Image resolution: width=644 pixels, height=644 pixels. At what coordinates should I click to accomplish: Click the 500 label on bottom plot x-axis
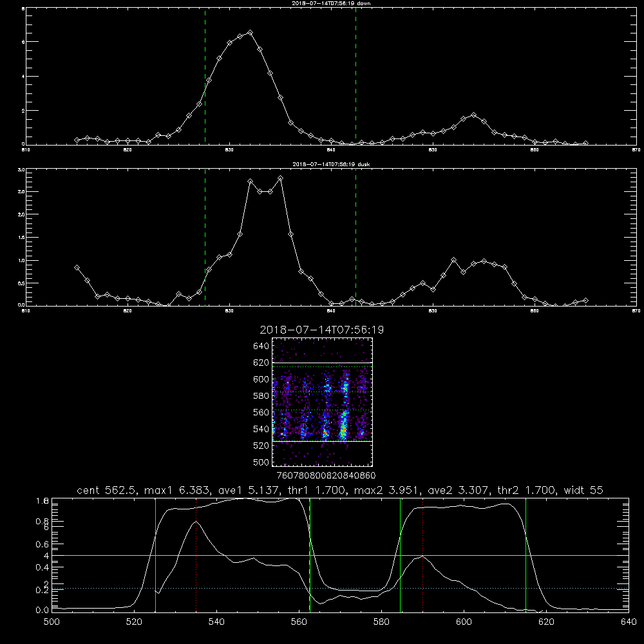(x=52, y=622)
